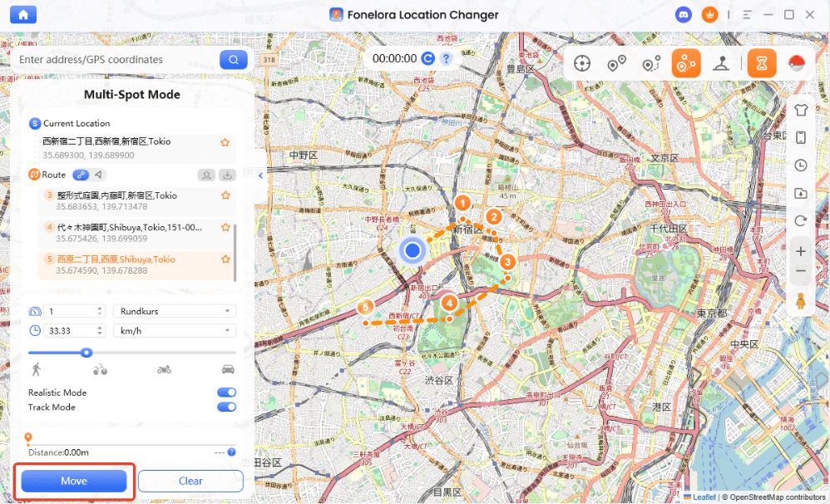Click map marker 4
The image size is (830, 504).
pos(449,304)
